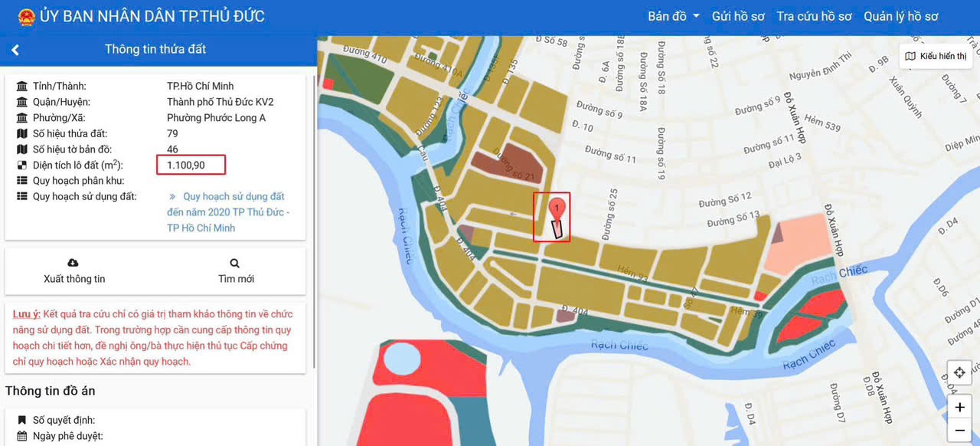Image resolution: width=980 pixels, height=446 pixels.
Task: Click the red location pin marker numbered 1
Action: [x=558, y=207]
